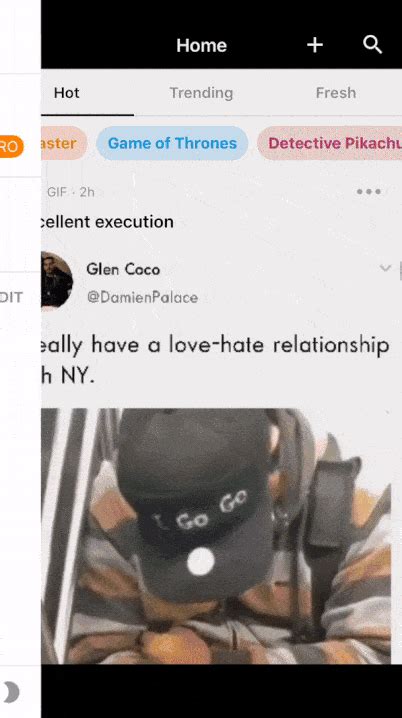Toggle dark mode with the moon icon
This screenshot has height=718, width=402.
11,692
